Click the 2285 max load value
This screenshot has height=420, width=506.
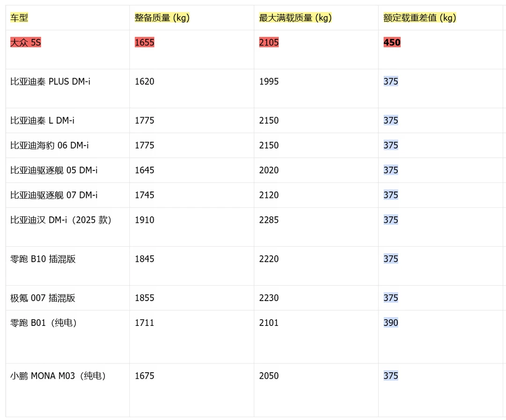pyautogui.click(x=269, y=220)
